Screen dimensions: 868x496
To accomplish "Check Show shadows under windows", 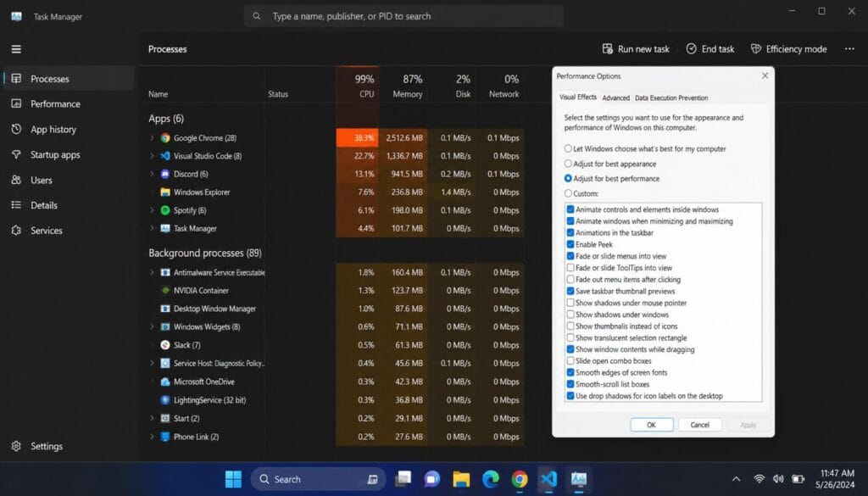I will (x=570, y=315).
